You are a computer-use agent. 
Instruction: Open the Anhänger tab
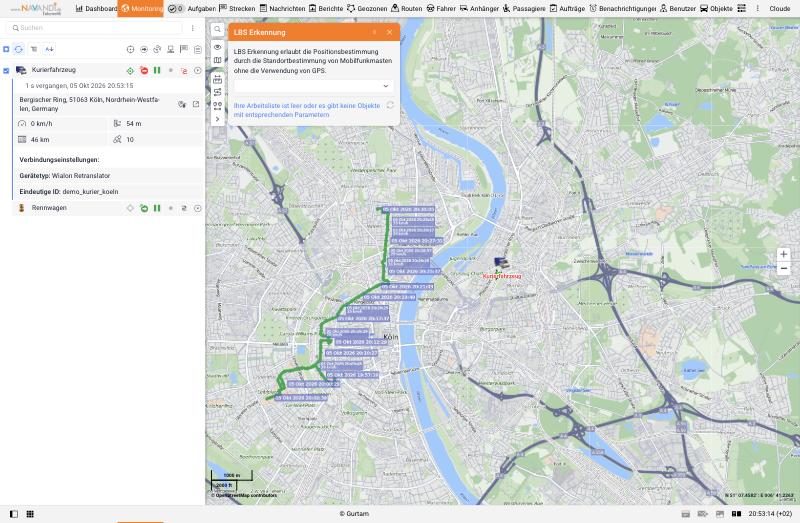click(479, 9)
